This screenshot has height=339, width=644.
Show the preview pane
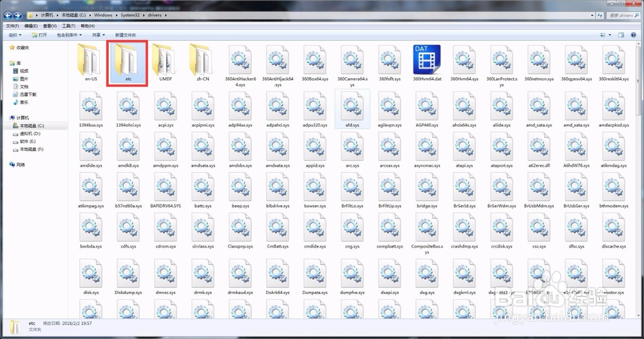click(x=621, y=35)
